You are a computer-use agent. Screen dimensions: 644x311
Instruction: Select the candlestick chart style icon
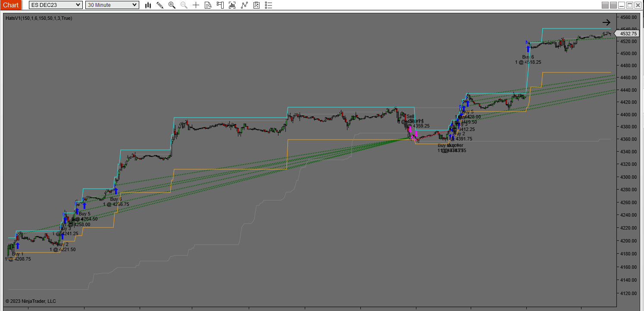(148, 5)
